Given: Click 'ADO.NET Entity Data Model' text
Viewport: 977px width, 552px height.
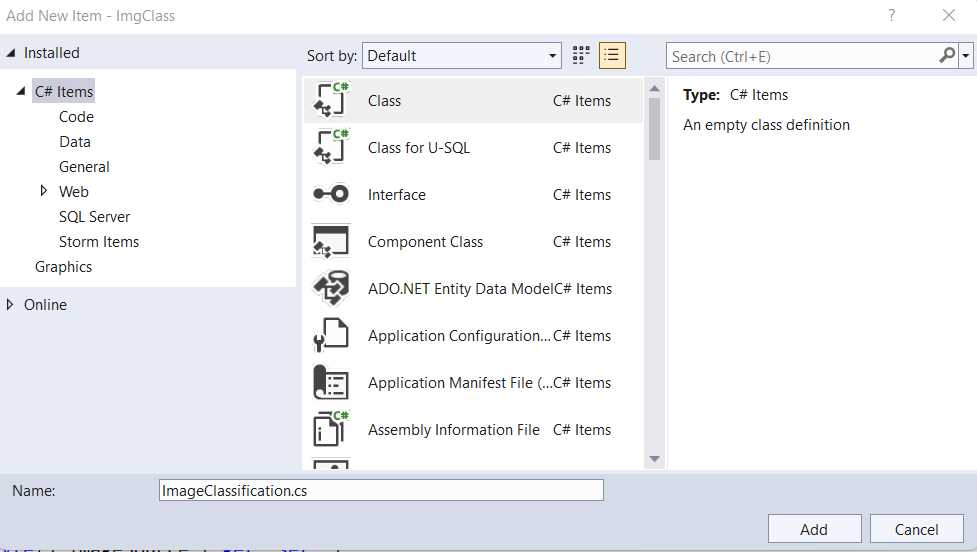Looking at the screenshot, I should (460, 288).
